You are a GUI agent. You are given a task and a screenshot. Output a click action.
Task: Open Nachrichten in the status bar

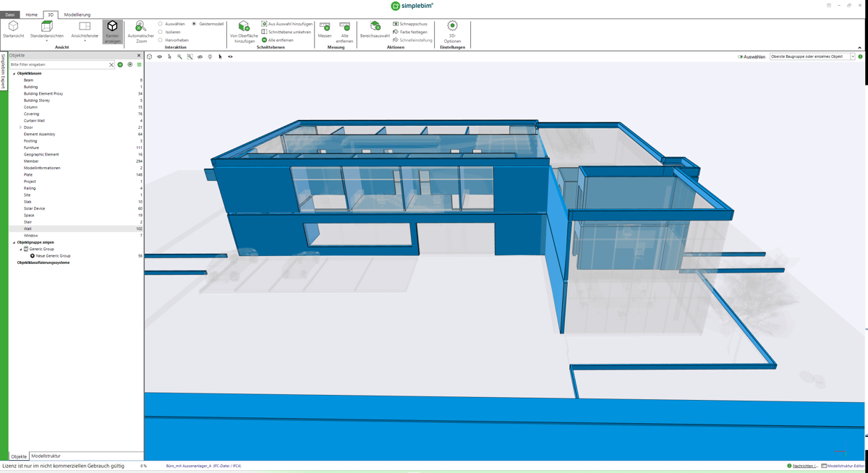pyautogui.click(x=804, y=466)
